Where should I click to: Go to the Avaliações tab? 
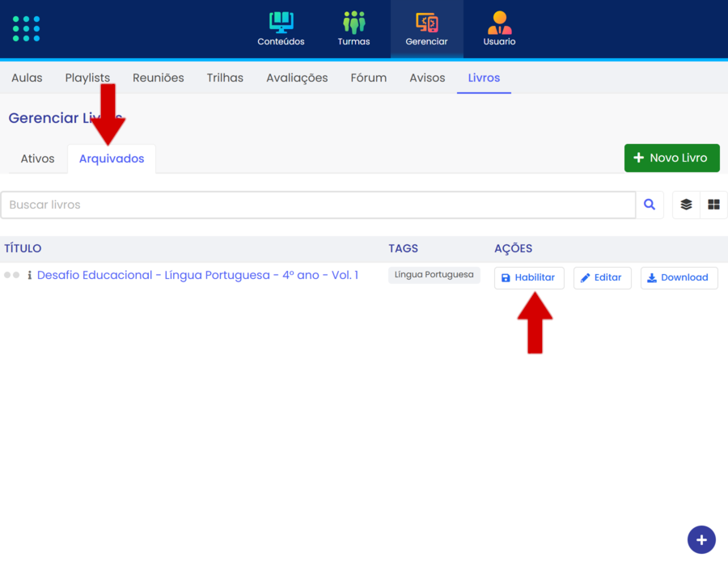click(297, 78)
